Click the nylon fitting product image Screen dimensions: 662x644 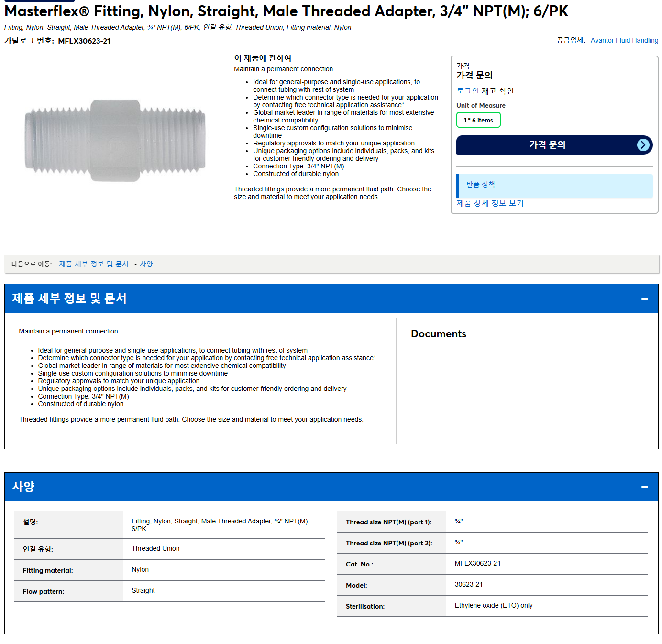pyautogui.click(x=115, y=141)
